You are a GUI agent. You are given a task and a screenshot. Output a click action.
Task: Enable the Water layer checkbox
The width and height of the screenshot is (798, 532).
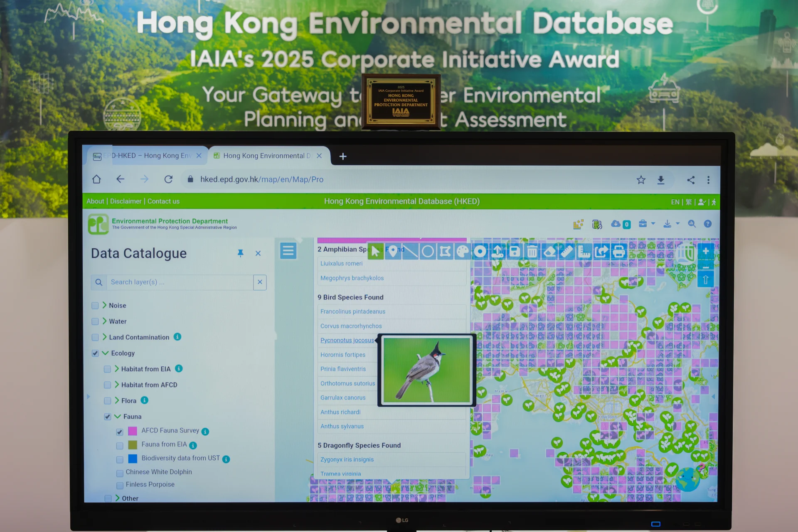click(95, 321)
